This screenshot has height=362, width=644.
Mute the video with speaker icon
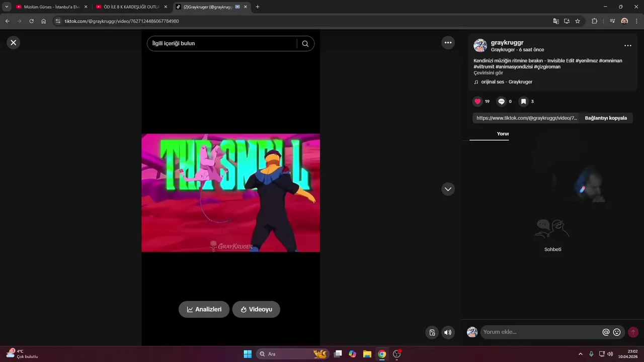tap(448, 332)
